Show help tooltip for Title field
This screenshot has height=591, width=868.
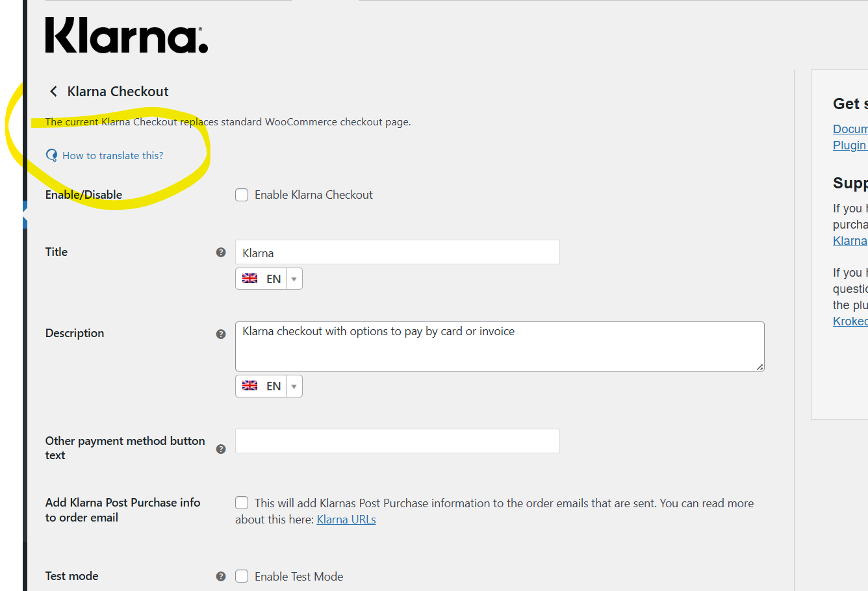221,253
